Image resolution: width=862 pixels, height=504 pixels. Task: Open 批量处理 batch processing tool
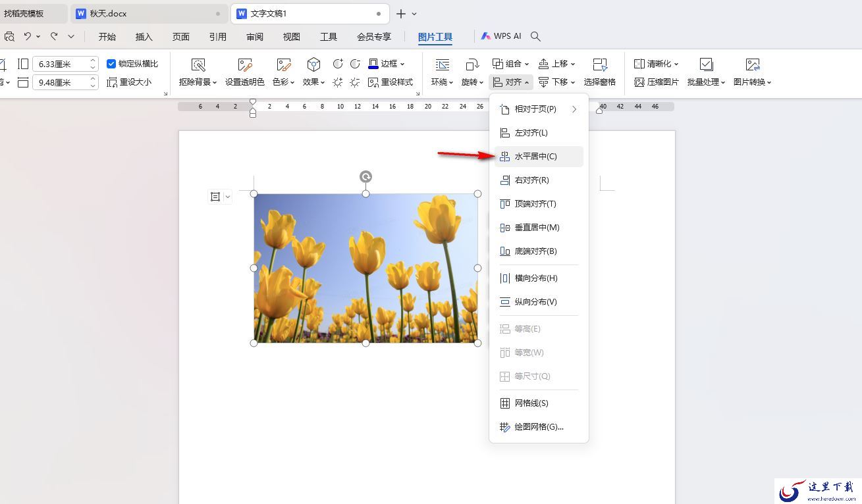(706, 64)
